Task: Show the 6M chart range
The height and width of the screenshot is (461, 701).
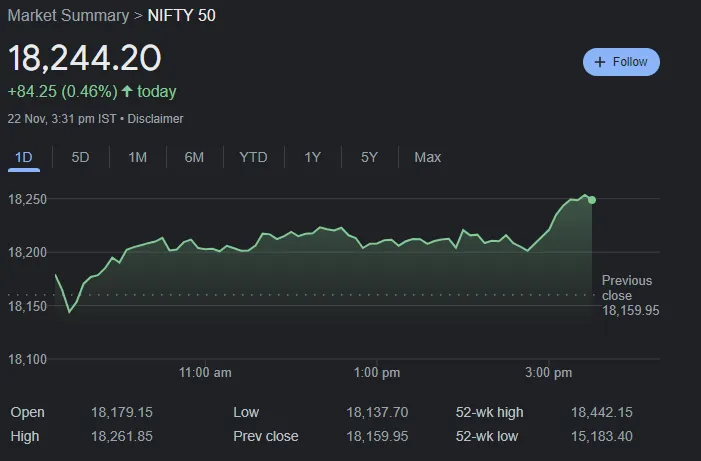Action: 194,157
